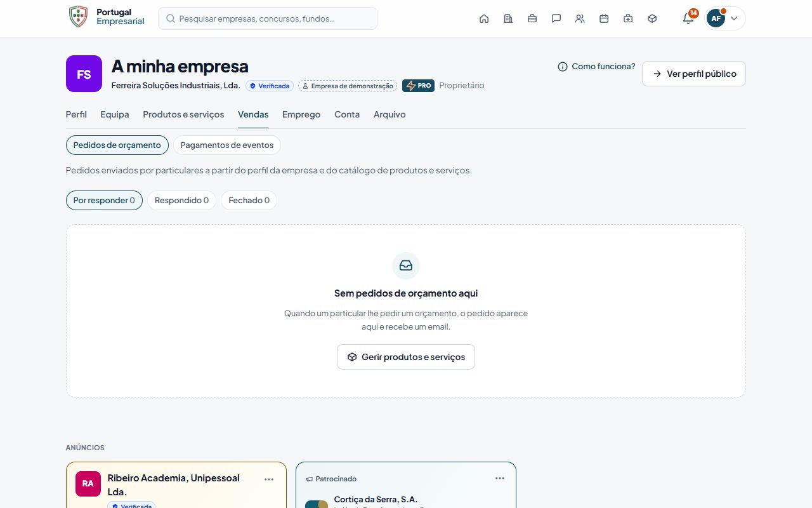Open the people network icon
The image size is (812, 508).
pyautogui.click(x=580, y=18)
